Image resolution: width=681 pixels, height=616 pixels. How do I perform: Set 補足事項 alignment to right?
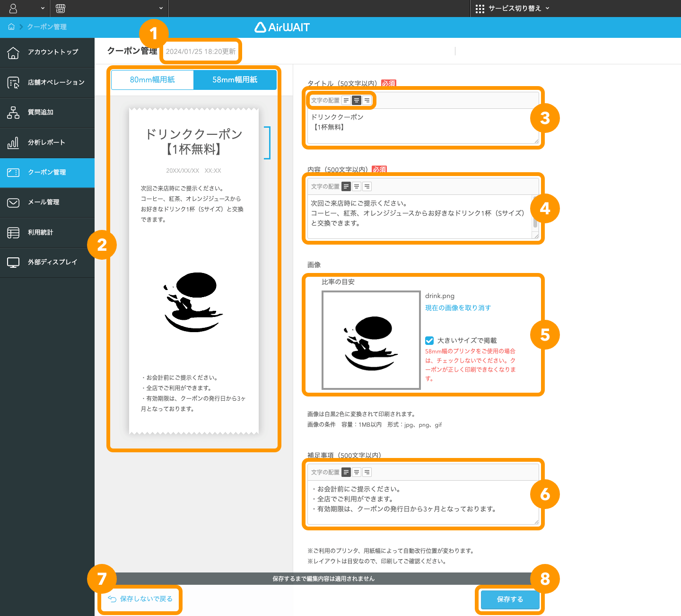[367, 472]
